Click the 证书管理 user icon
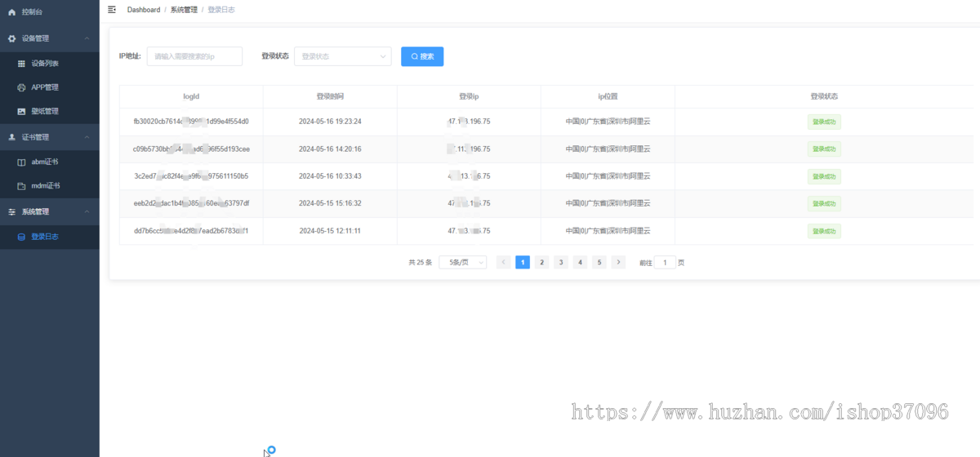Viewport: 980px width, 457px height. (x=11, y=137)
